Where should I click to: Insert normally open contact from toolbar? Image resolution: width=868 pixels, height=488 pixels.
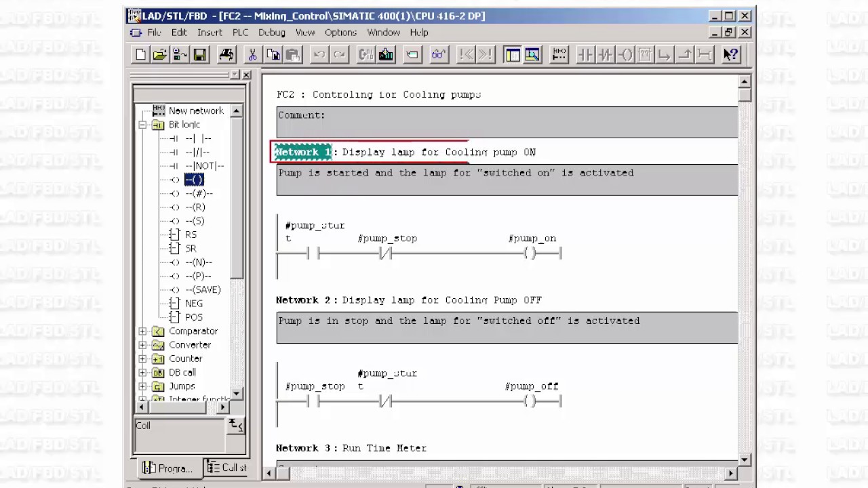tap(585, 55)
